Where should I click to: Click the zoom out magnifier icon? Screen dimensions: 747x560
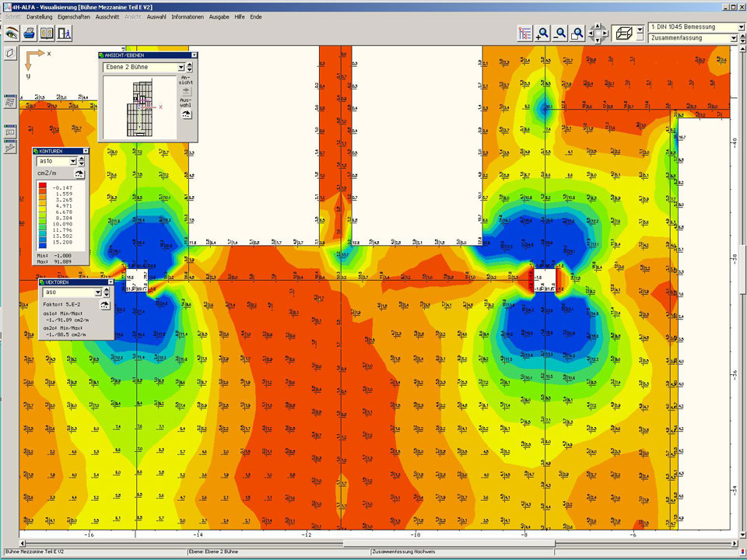point(560,33)
